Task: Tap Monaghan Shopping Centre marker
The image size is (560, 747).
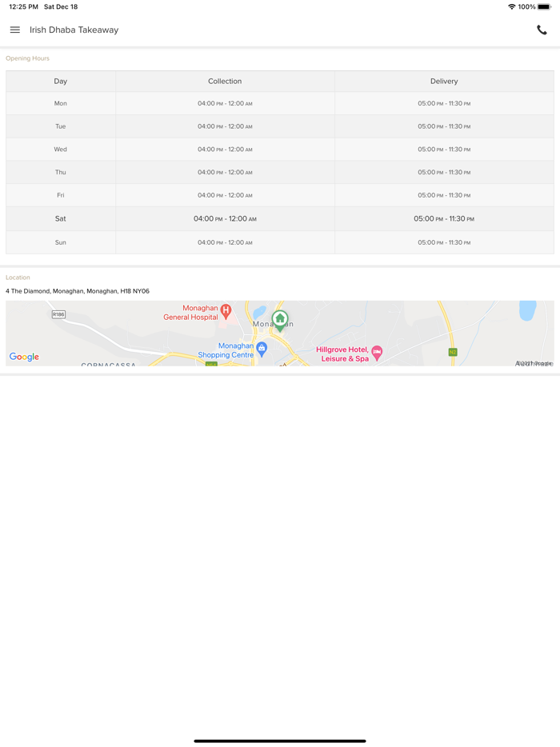Action: point(262,349)
